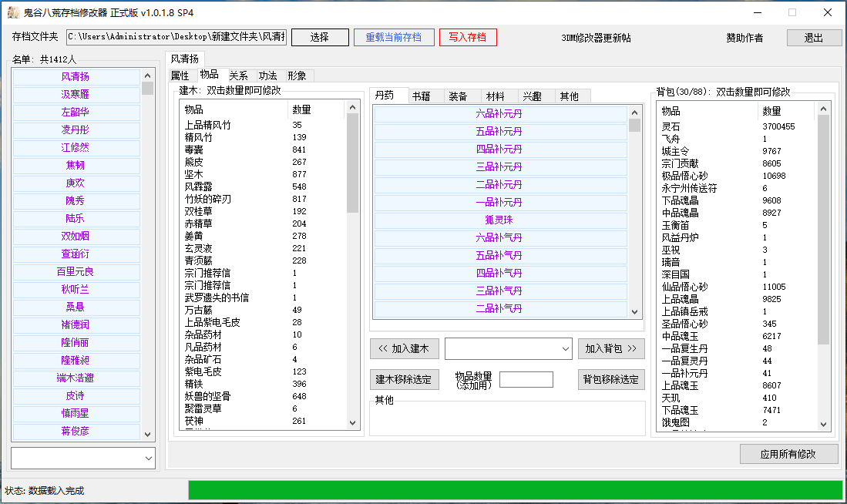The width and height of the screenshot is (847, 504).
Task: Select 妖兽的坚骨 row in 建木 list
Action: tap(264, 397)
